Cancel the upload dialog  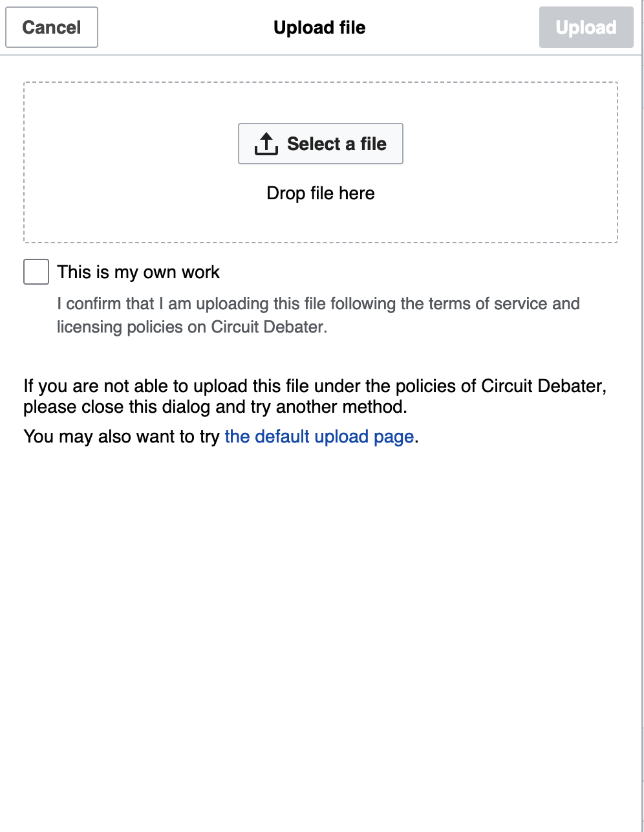coord(52,27)
